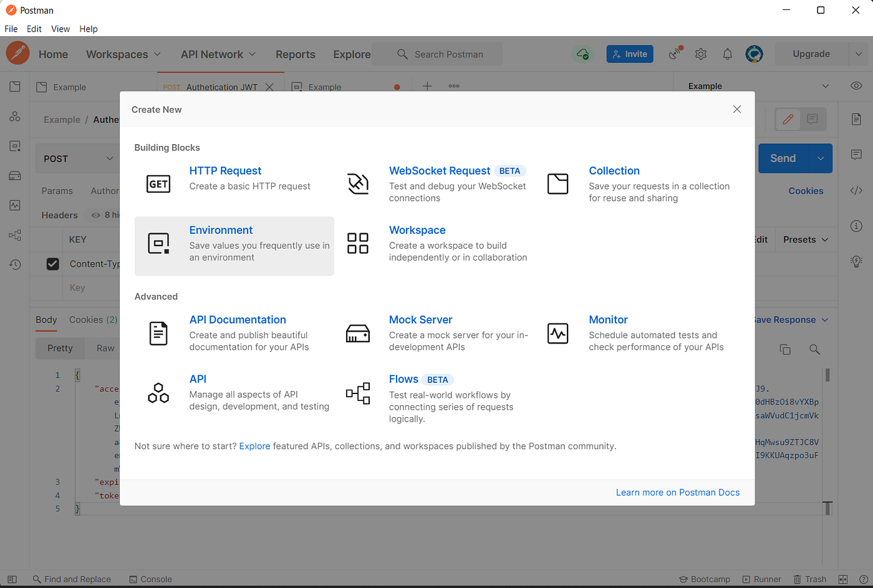Screen dimensions: 873x588
Task: Click the WebSocket Request icon
Action: point(358,184)
